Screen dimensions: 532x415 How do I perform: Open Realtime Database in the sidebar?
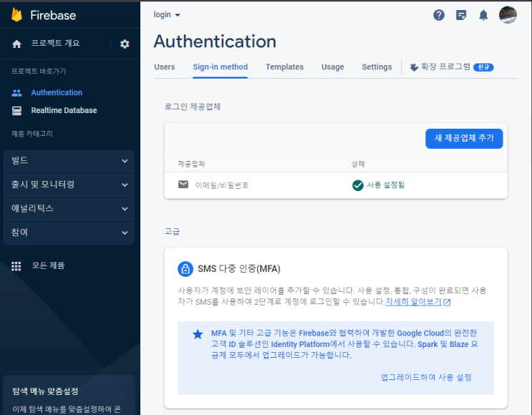click(x=64, y=110)
